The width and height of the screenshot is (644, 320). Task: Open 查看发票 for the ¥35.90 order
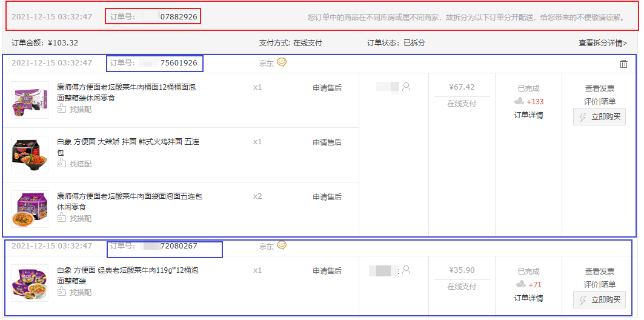tap(600, 272)
